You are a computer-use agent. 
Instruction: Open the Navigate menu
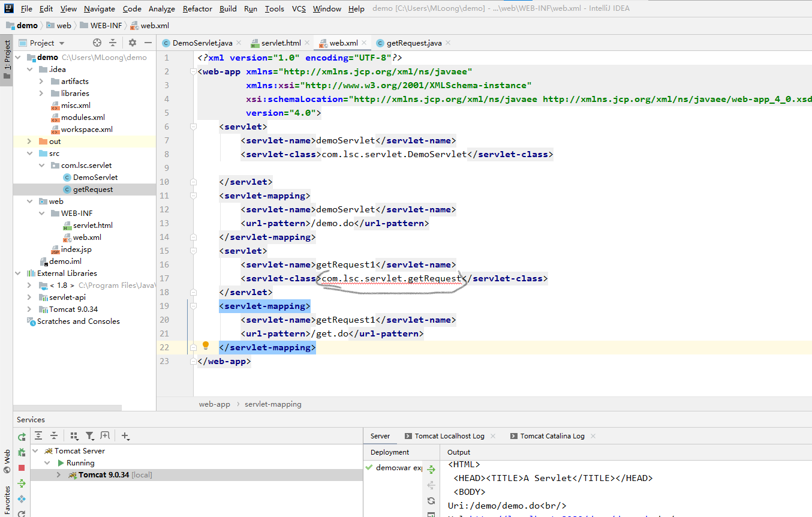100,8
